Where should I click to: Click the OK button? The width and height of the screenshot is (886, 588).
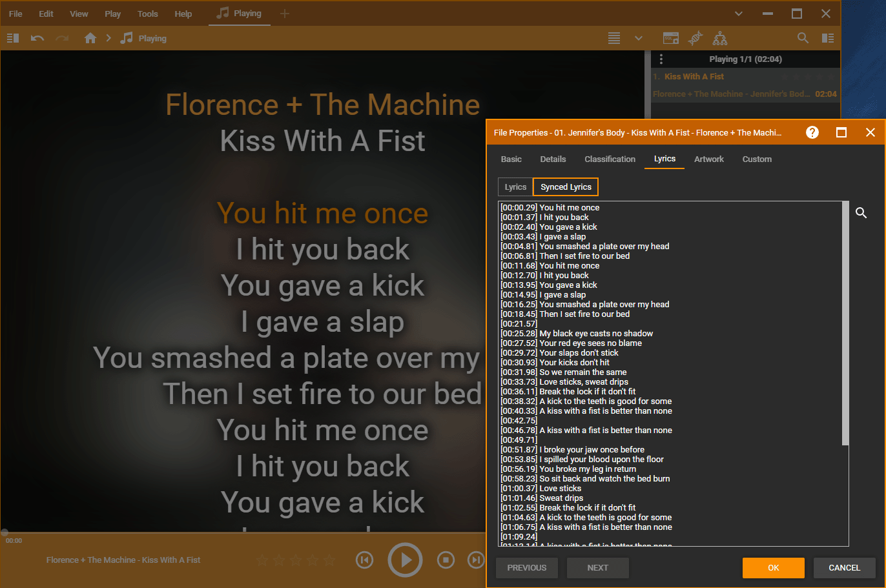point(773,568)
